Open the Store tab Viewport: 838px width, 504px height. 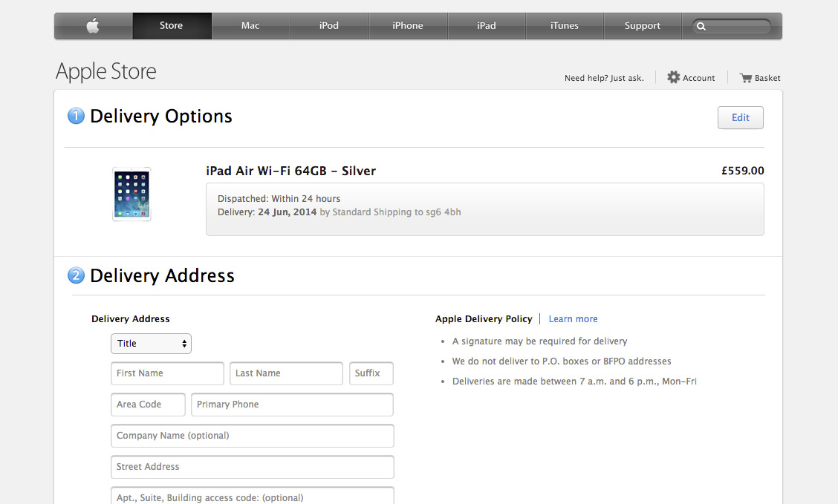click(172, 26)
